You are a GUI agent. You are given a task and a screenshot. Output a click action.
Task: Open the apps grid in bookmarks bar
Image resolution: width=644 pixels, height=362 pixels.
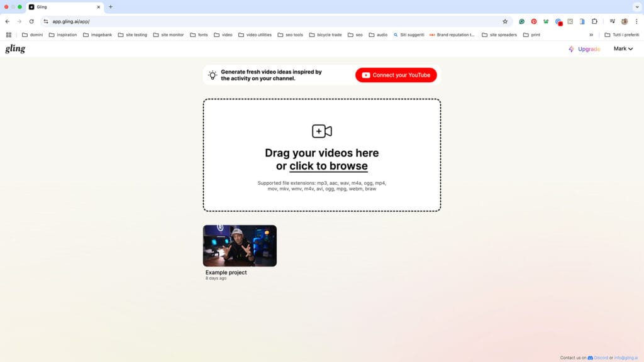coord(9,35)
